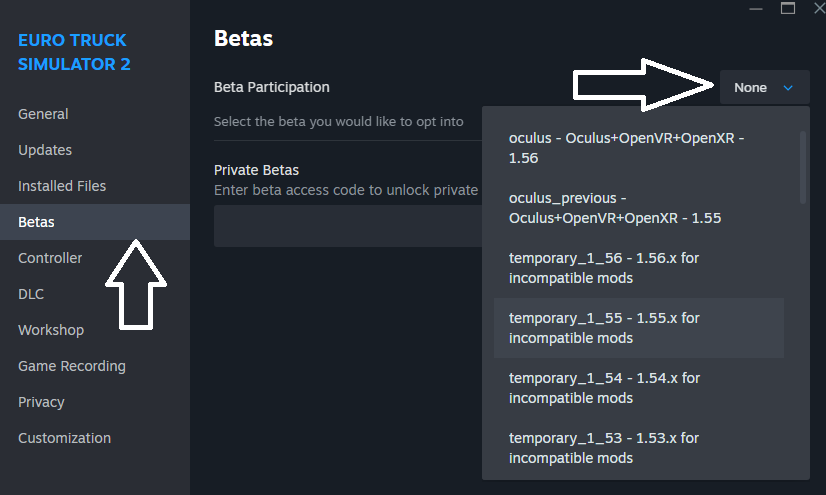This screenshot has height=495, width=826.
Task: Go to Game Recording settings
Action: [x=72, y=366]
